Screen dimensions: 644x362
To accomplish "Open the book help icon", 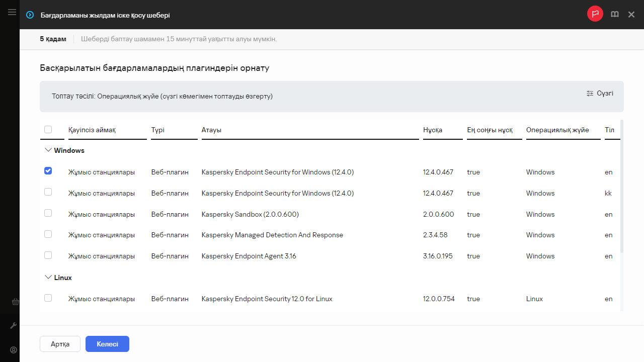I will click(614, 15).
